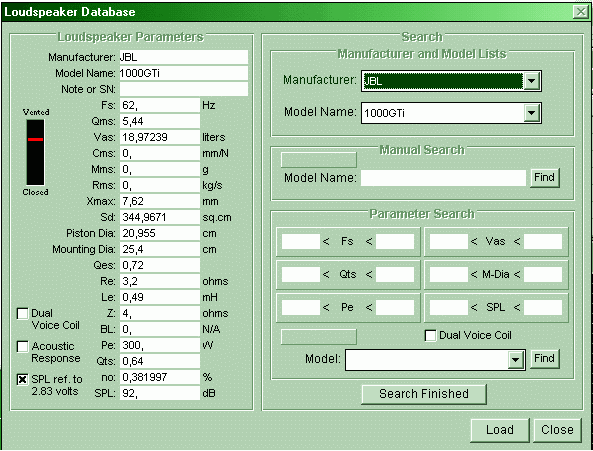Click the Vented/Closed indicator slider
593x451 pixels.
tap(35, 152)
